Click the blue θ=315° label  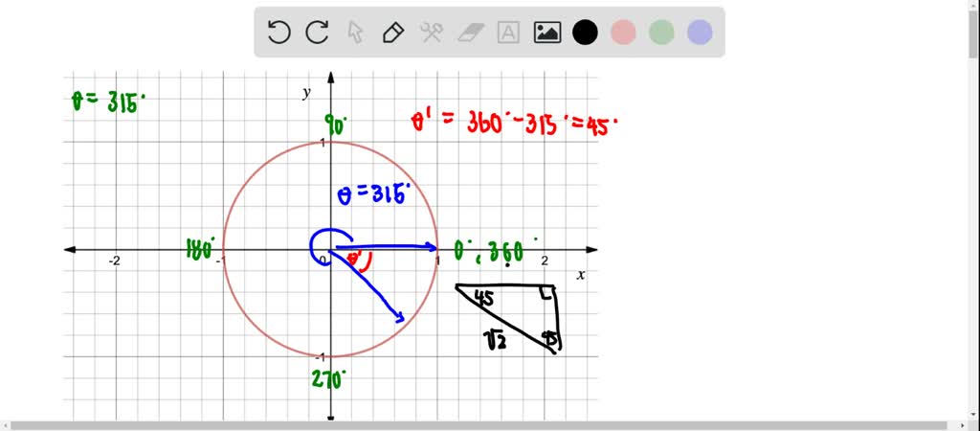373,193
